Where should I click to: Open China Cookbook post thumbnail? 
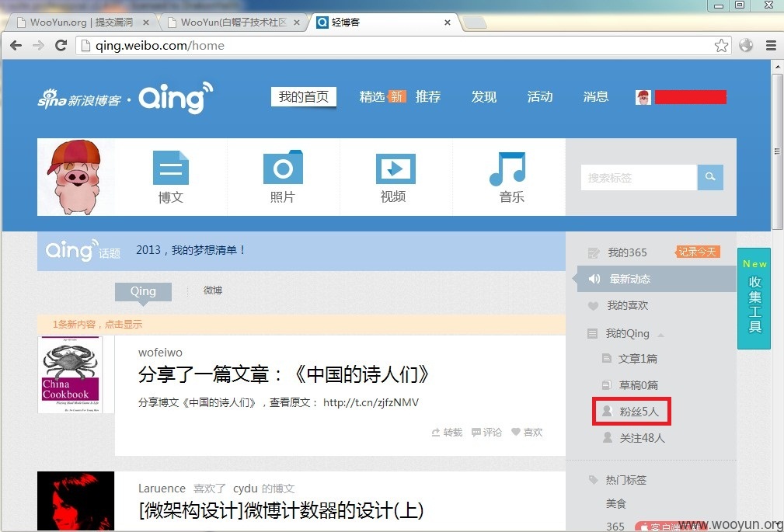click(70, 374)
